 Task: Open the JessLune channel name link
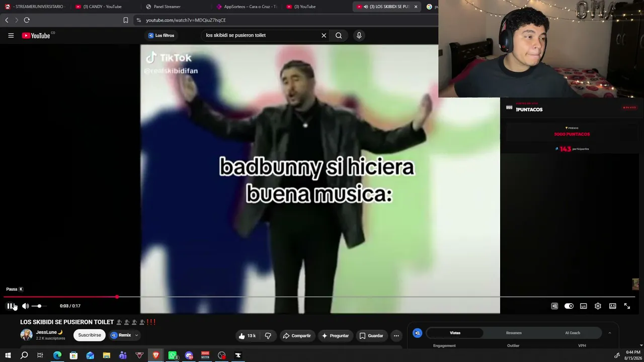[x=46, y=332]
